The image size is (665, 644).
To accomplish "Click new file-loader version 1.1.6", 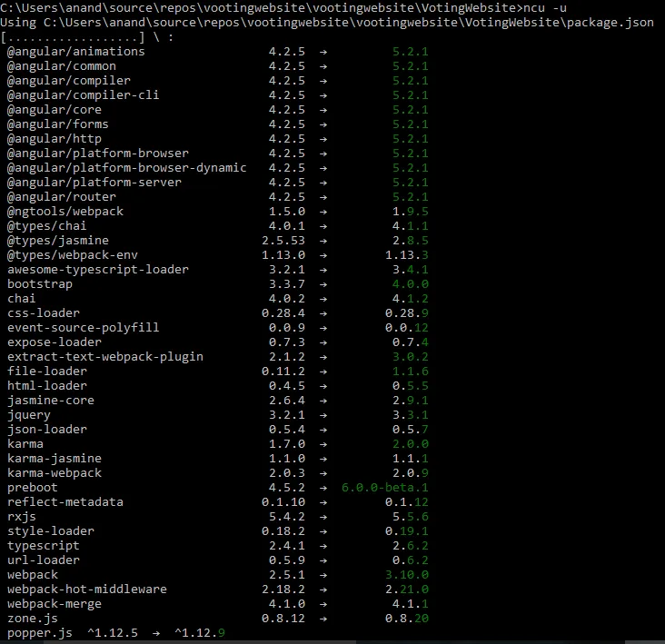I will 410,371.
